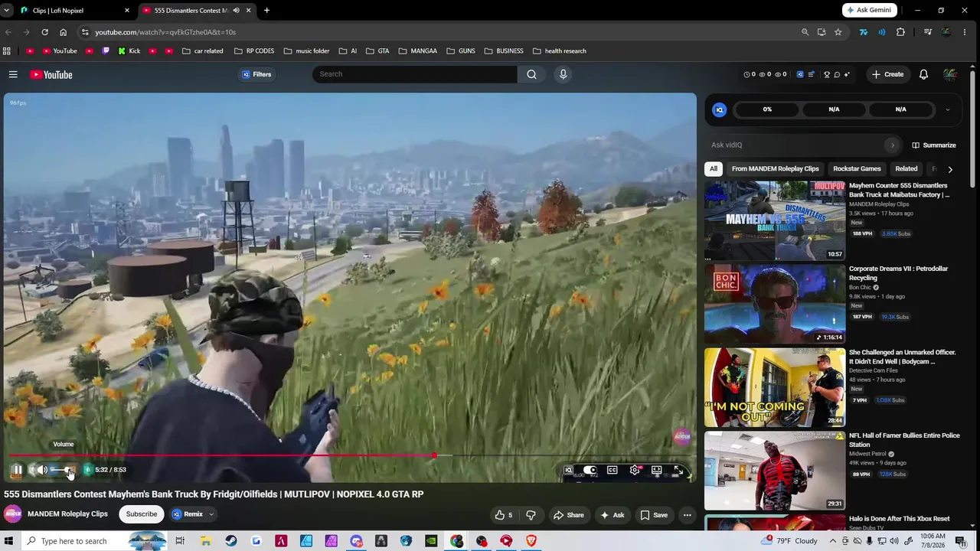
Task: Toggle the autoplay switch in the player
Action: [590, 470]
